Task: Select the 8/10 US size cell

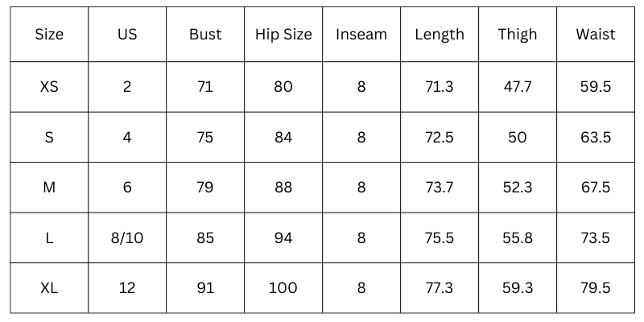Action: tap(127, 237)
